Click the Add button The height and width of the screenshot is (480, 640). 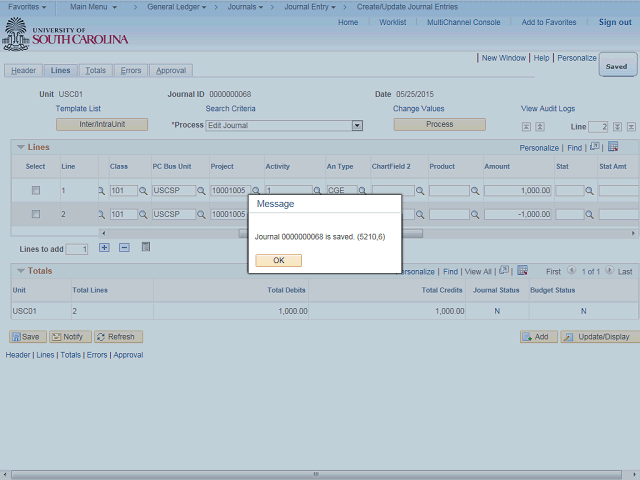539,337
